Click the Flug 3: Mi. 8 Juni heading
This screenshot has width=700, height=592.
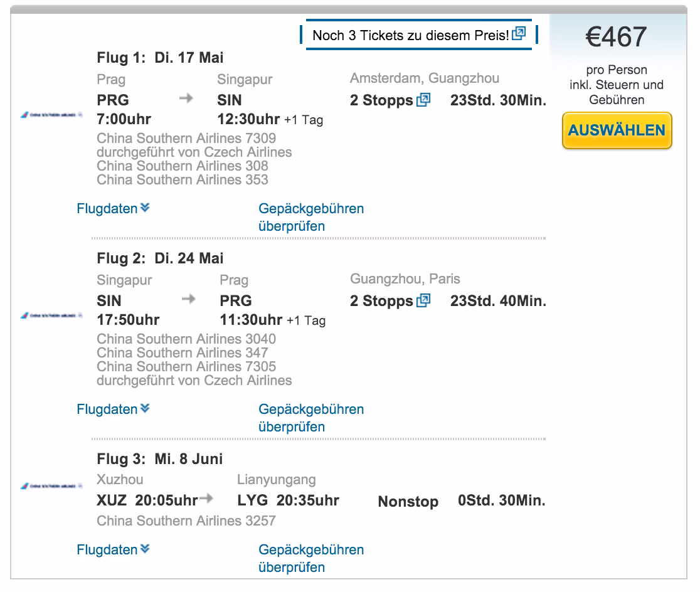coord(160,459)
